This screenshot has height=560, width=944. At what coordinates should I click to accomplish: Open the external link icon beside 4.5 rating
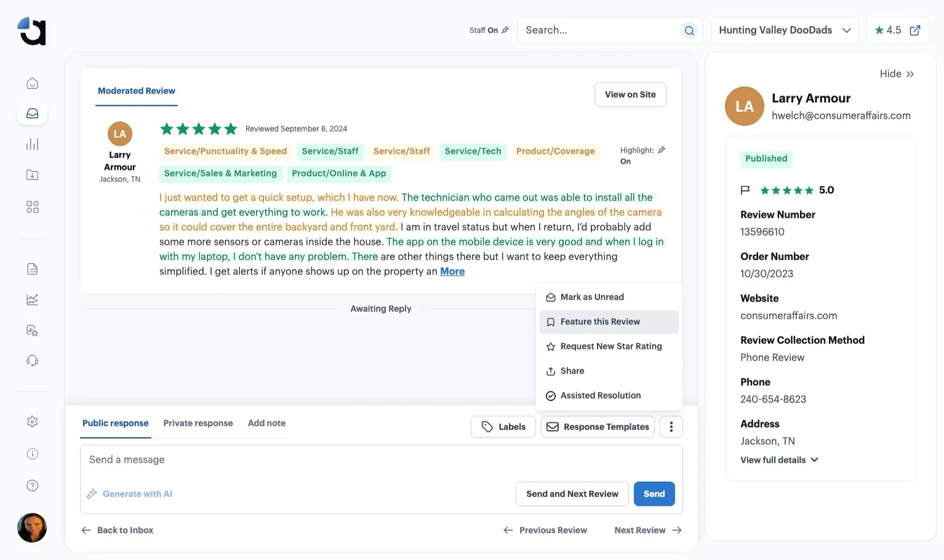pos(915,30)
